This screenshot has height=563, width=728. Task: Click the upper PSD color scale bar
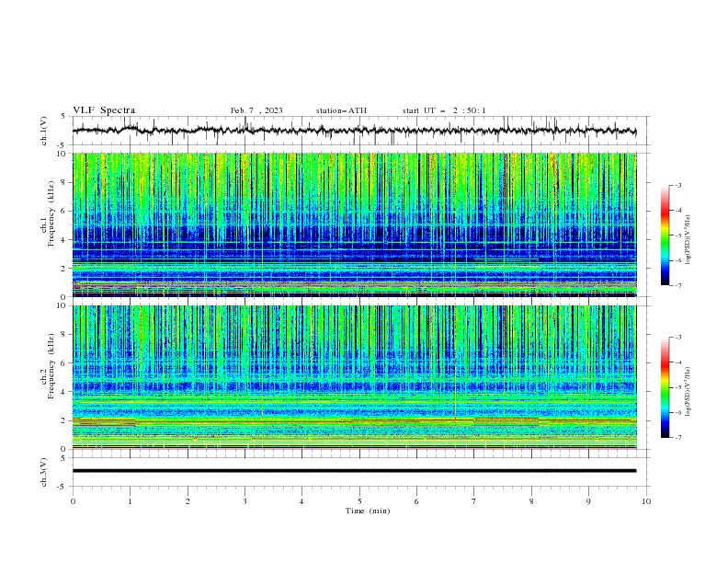coord(665,236)
